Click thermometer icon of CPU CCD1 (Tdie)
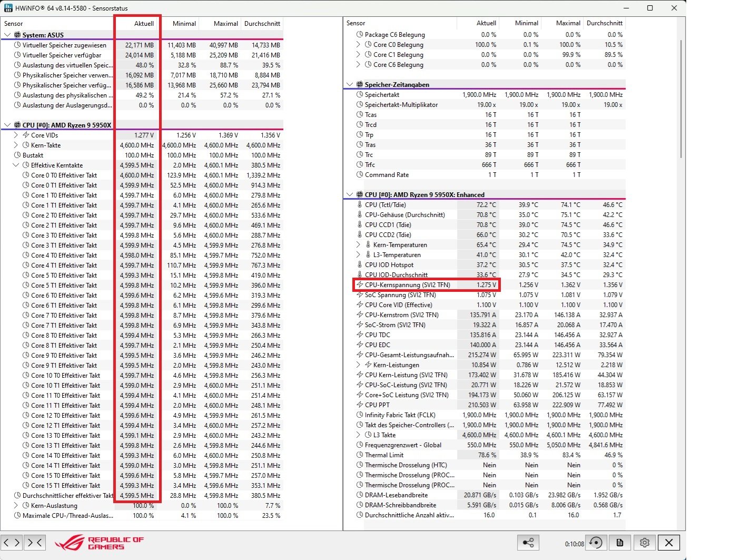The height and width of the screenshot is (560, 731). 360,224
